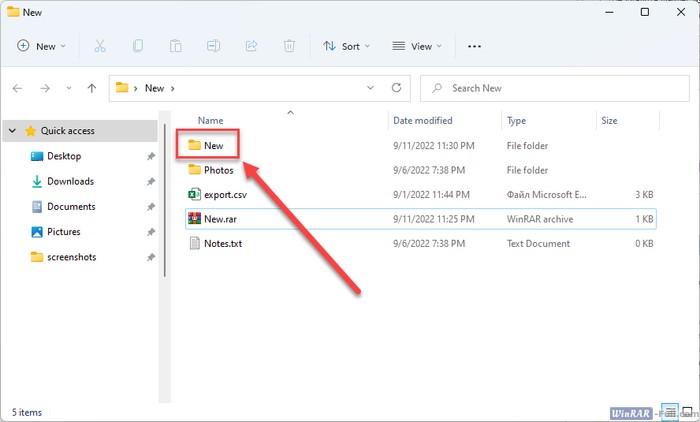Open the Sort options dropdown
This screenshot has width=700, height=422.
[x=346, y=46]
